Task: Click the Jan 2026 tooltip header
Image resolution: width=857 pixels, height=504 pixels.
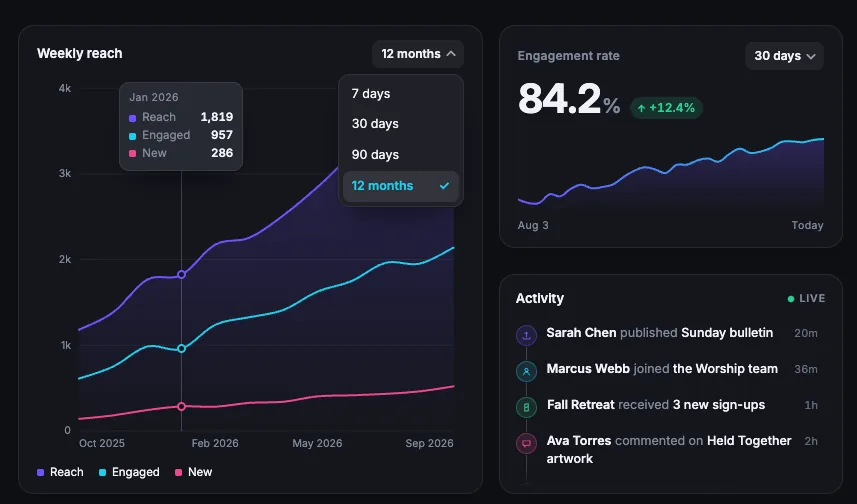Action: pos(154,97)
